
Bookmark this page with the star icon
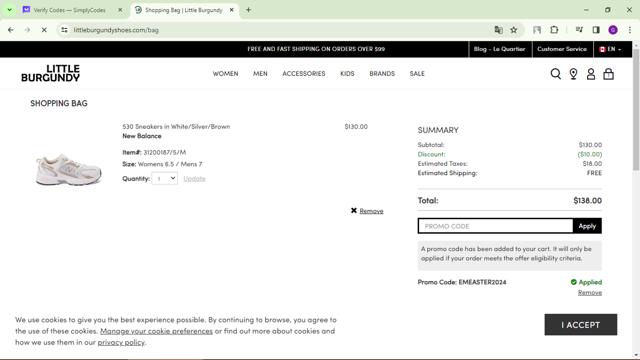point(513,30)
